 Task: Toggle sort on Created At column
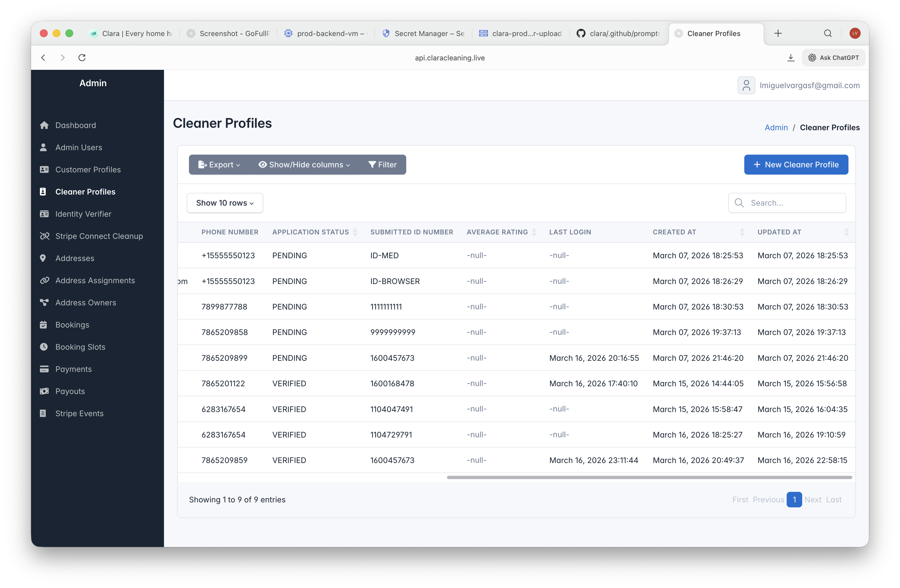pyautogui.click(x=742, y=232)
